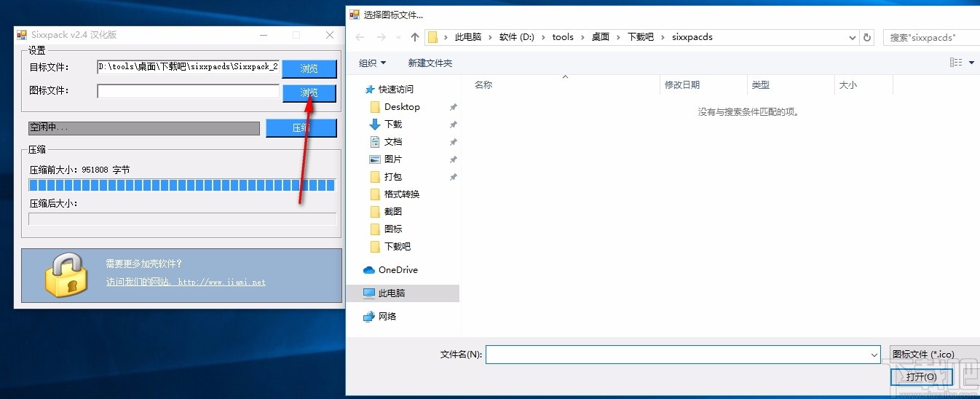The width and height of the screenshot is (980, 399).
Task: Click the blue Compress button in Sixxpack
Action: 301,127
